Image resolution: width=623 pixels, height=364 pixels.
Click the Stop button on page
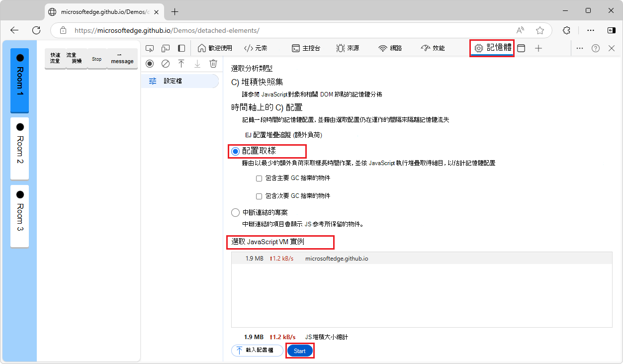click(97, 59)
